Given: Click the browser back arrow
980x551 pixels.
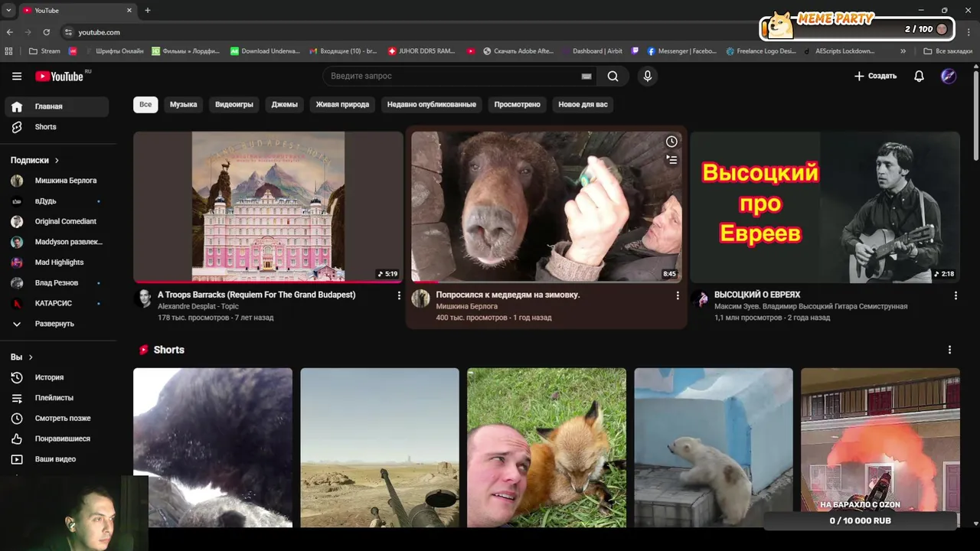Looking at the screenshot, I should coord(9,32).
